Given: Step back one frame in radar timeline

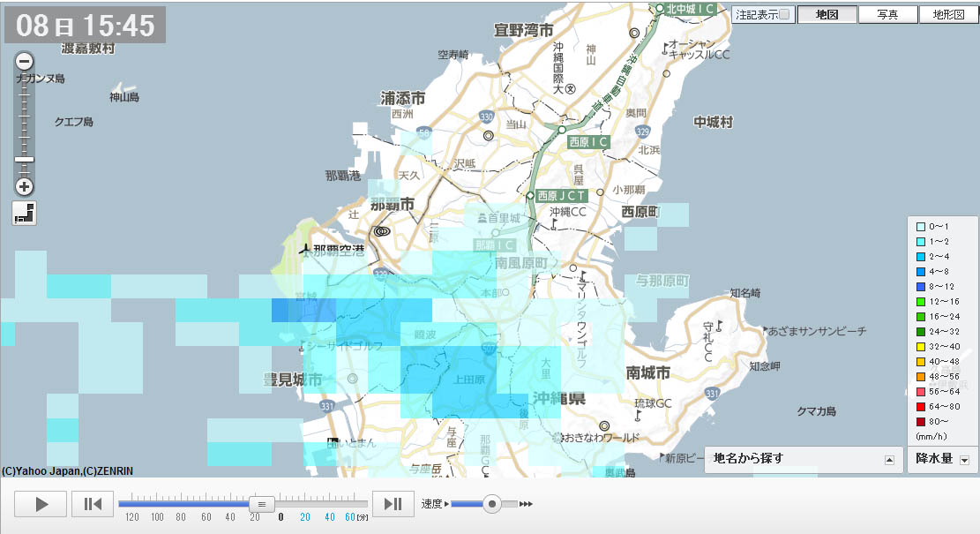Looking at the screenshot, I should (x=93, y=504).
